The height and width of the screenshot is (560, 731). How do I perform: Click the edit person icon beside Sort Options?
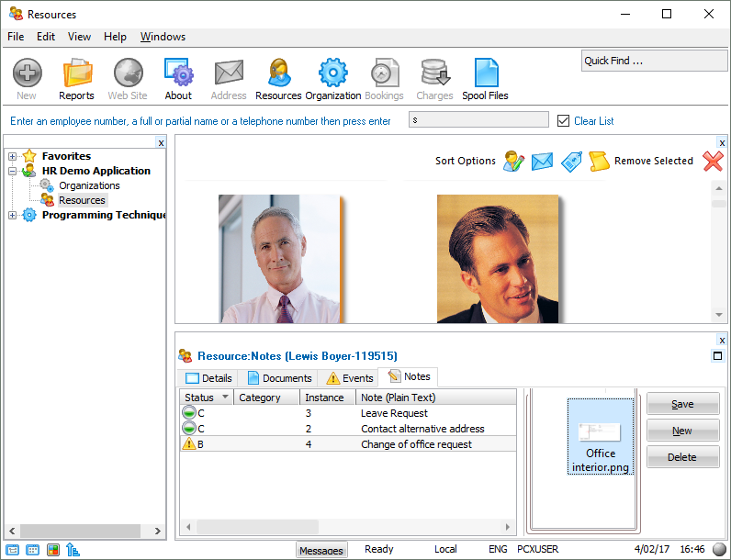click(513, 162)
